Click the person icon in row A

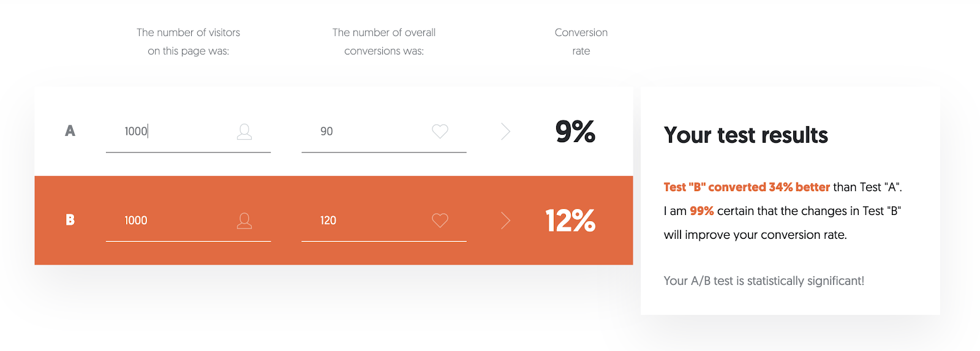[x=244, y=131]
